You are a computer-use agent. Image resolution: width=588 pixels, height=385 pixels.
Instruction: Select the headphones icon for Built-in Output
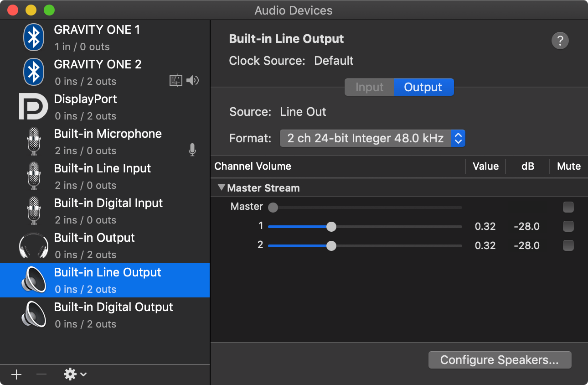(x=33, y=245)
